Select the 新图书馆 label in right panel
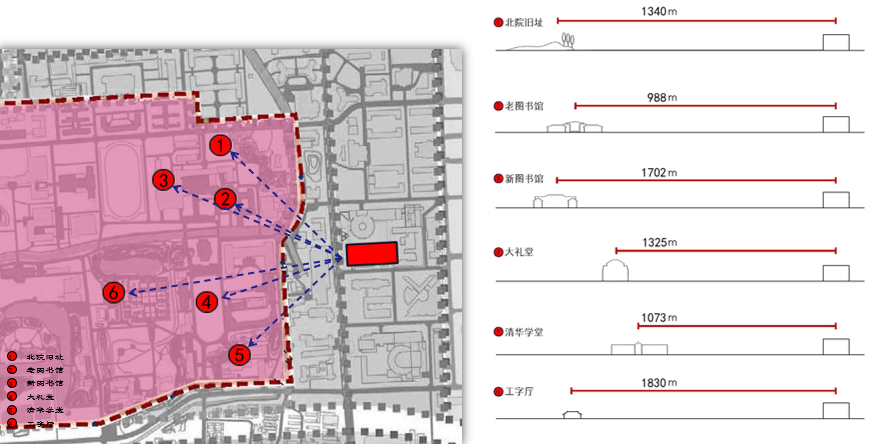Image resolution: width=877 pixels, height=444 pixels. click(x=524, y=179)
